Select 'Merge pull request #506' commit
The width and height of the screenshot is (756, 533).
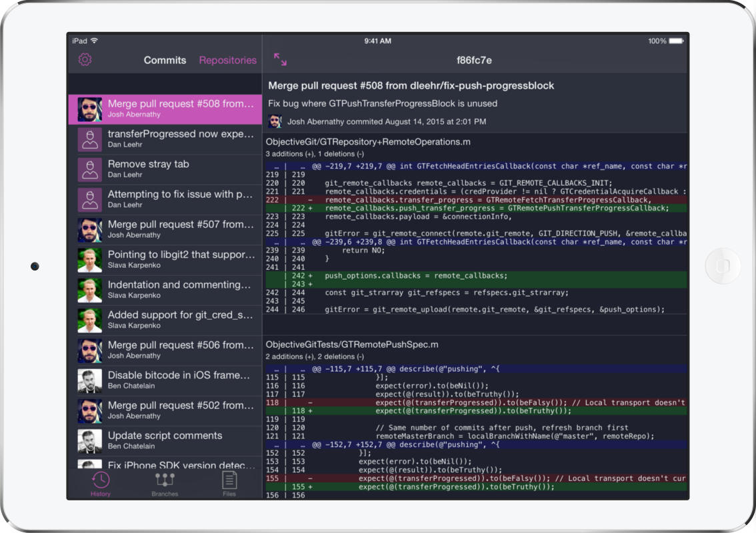[165, 350]
